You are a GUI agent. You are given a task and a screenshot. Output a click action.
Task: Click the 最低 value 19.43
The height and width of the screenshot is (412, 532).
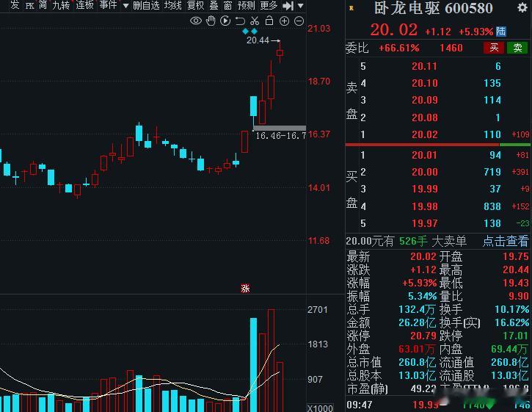[515, 283]
